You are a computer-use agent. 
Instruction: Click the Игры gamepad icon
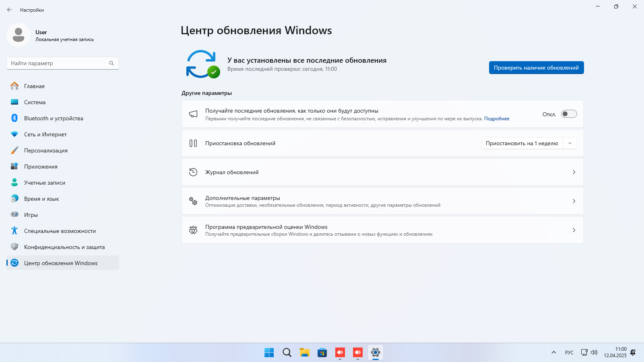(x=14, y=214)
